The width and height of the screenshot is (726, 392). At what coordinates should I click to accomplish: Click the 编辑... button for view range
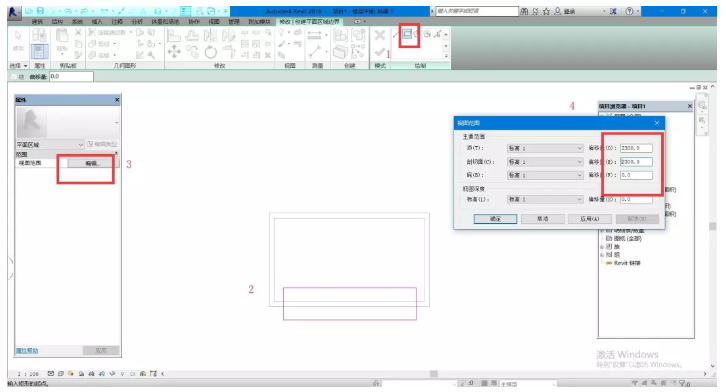click(92, 163)
